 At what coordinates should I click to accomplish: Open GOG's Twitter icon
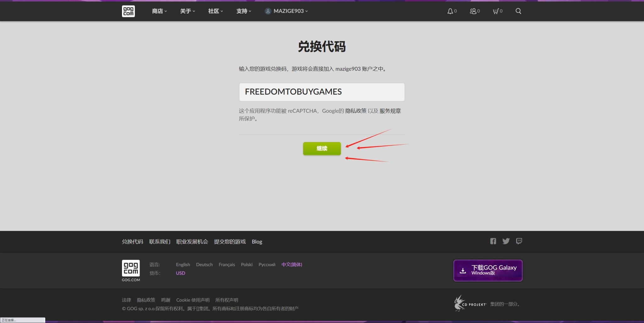[506, 241]
